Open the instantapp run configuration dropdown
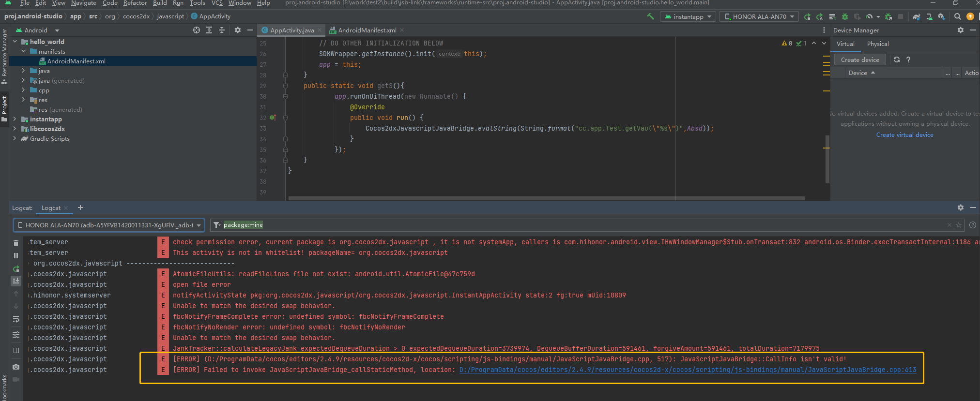 tap(688, 16)
